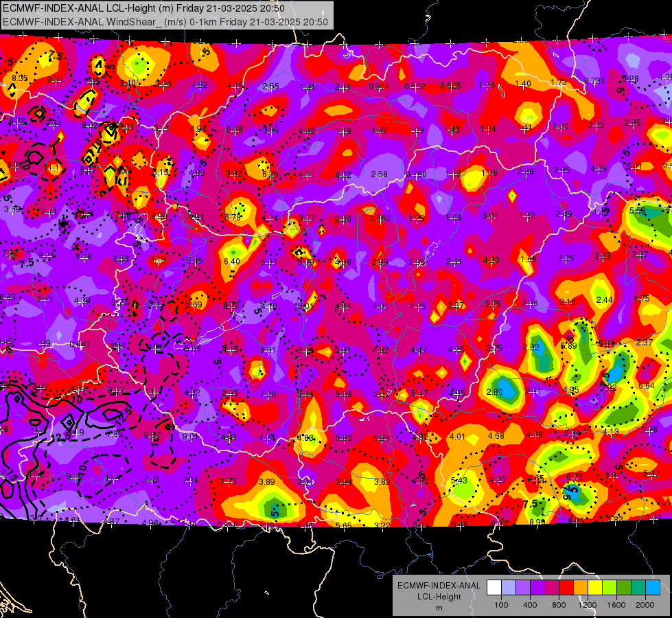Click the grid value 6.53
This screenshot has width=672, height=618.
(121, 259)
